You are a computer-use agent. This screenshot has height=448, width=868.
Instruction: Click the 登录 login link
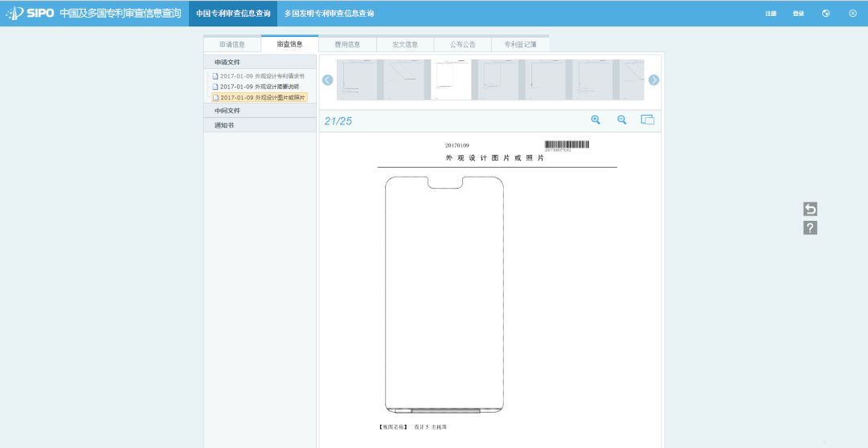pos(798,14)
